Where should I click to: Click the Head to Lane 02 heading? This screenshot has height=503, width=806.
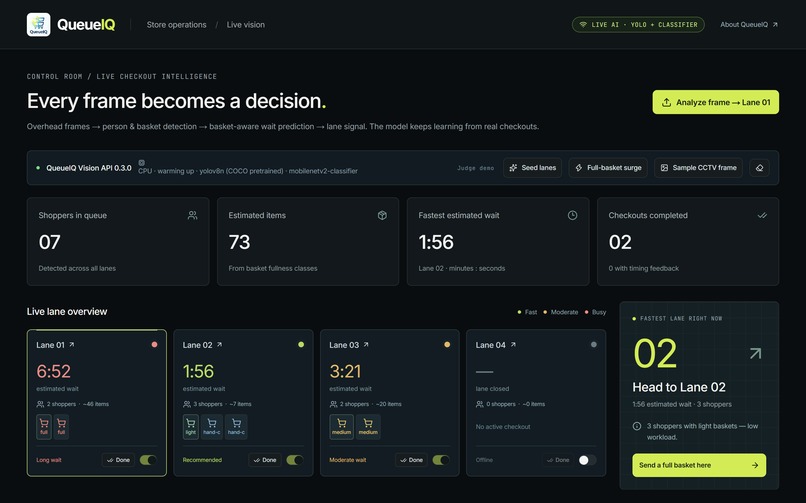[679, 387]
